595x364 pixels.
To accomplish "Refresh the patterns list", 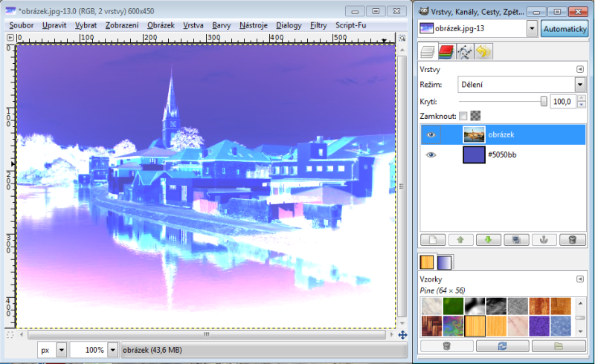I will [x=503, y=346].
